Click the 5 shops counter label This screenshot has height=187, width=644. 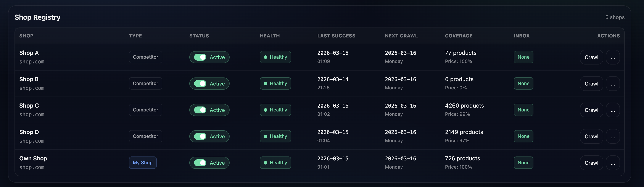pos(615,17)
